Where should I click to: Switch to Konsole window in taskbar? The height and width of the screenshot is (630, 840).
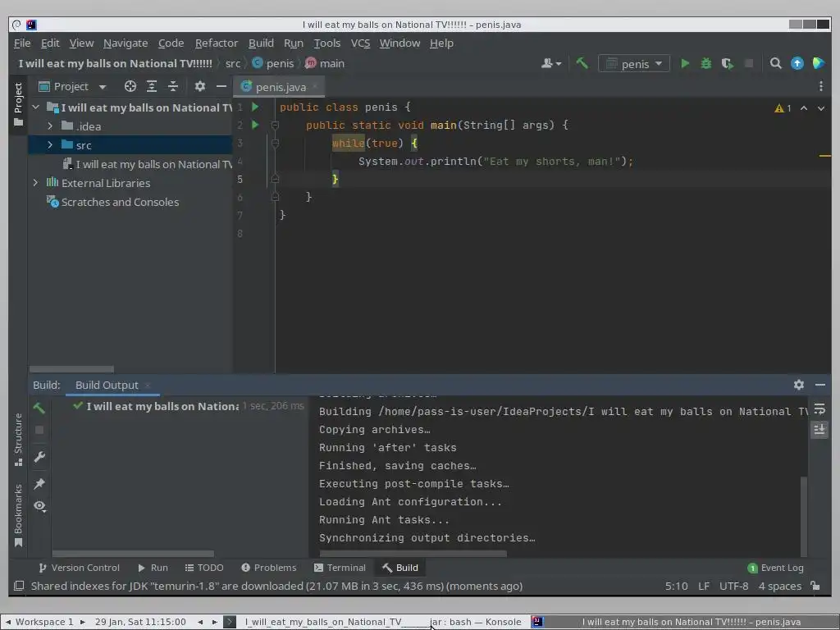[x=375, y=622]
